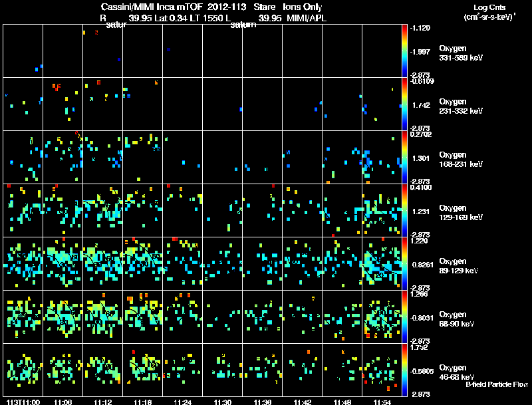Image resolution: width=532 pixels, height=405 pixels.
Task: Click the 11:30 time axis label
Action: tap(223, 402)
